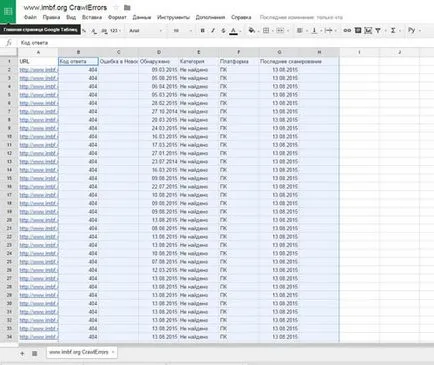Star the www.imbf.org CrawlErrors document
Image resolution: width=434 pixels, height=365 pixels.
coord(116,7)
